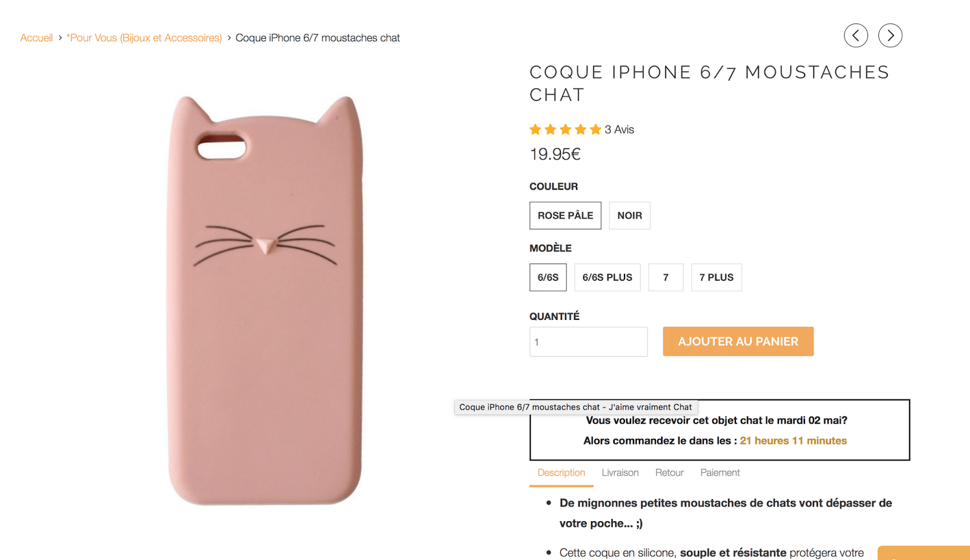Select the Noir color option

click(x=629, y=216)
